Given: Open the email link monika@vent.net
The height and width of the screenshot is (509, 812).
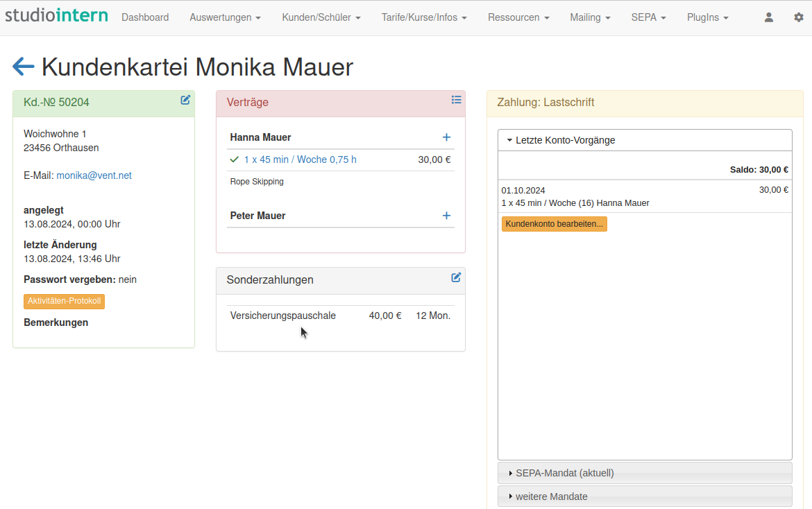Looking at the screenshot, I should click(x=94, y=175).
